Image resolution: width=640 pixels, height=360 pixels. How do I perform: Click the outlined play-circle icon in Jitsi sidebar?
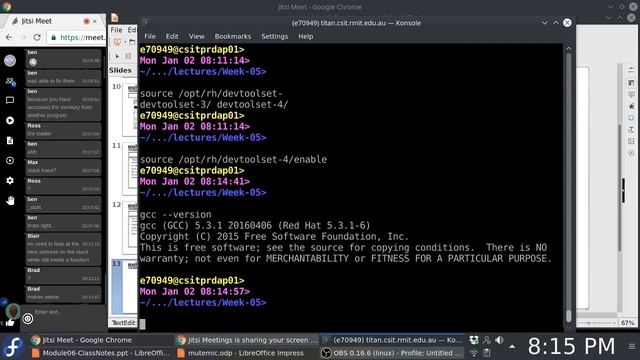[x=10, y=160]
